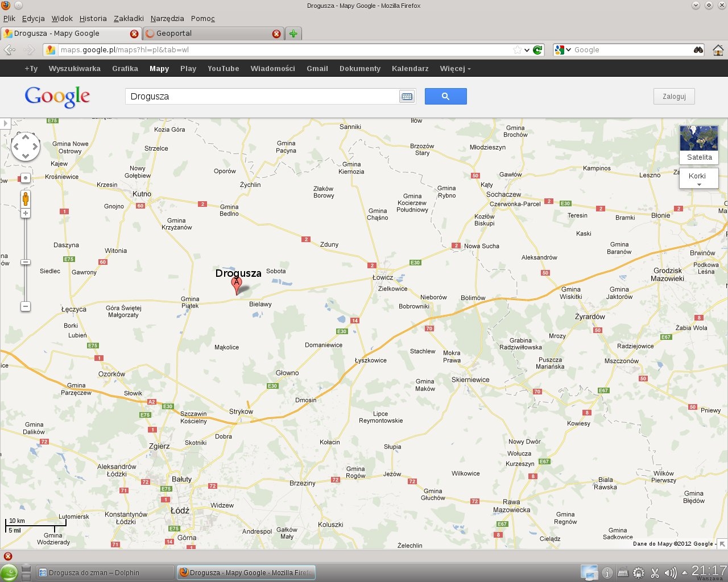Image resolution: width=728 pixels, height=582 pixels.
Task: Open the Edycja menu
Action: [34, 18]
